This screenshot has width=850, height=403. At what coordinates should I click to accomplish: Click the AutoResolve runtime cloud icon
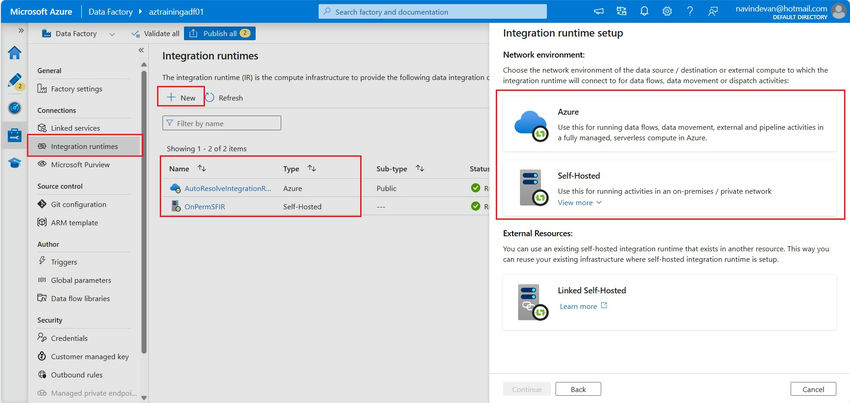[x=175, y=188]
